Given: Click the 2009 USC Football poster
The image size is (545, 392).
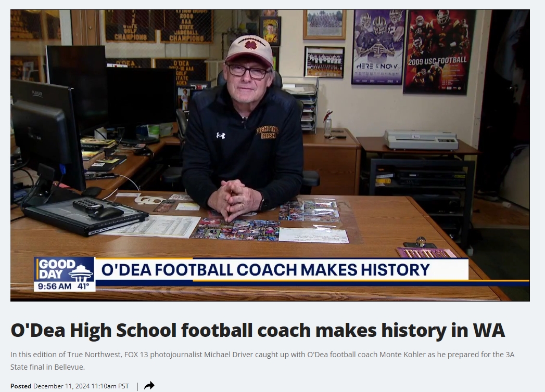Looking at the screenshot, I should click(x=439, y=52).
